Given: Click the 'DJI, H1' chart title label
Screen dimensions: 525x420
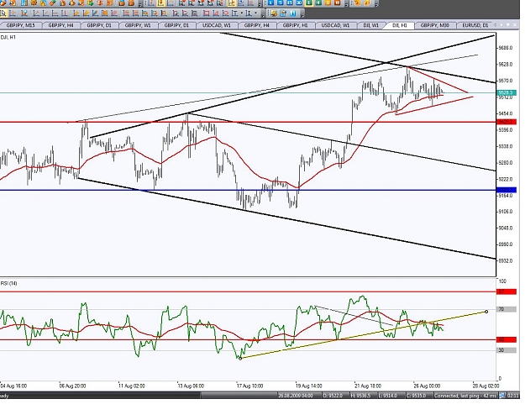Looking at the screenshot, I should [x=8, y=37].
